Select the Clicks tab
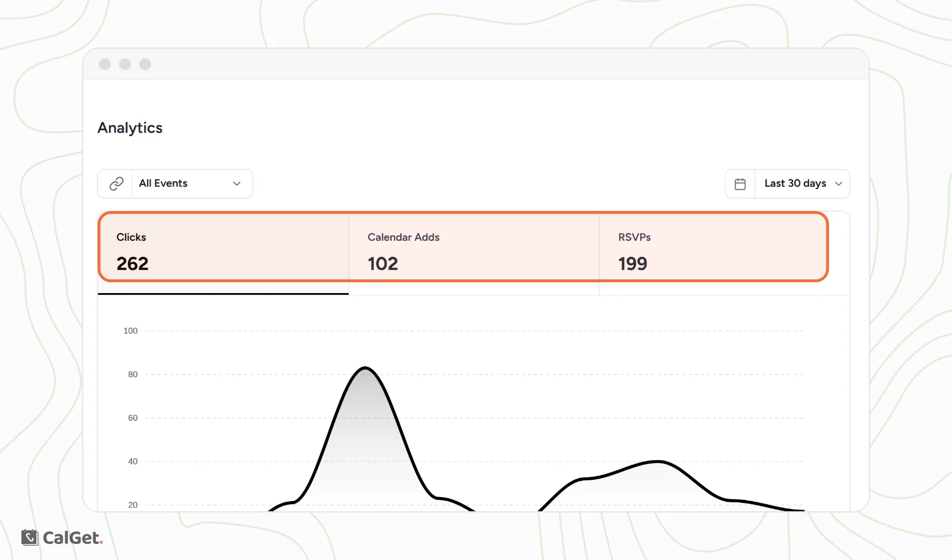 [x=223, y=253]
